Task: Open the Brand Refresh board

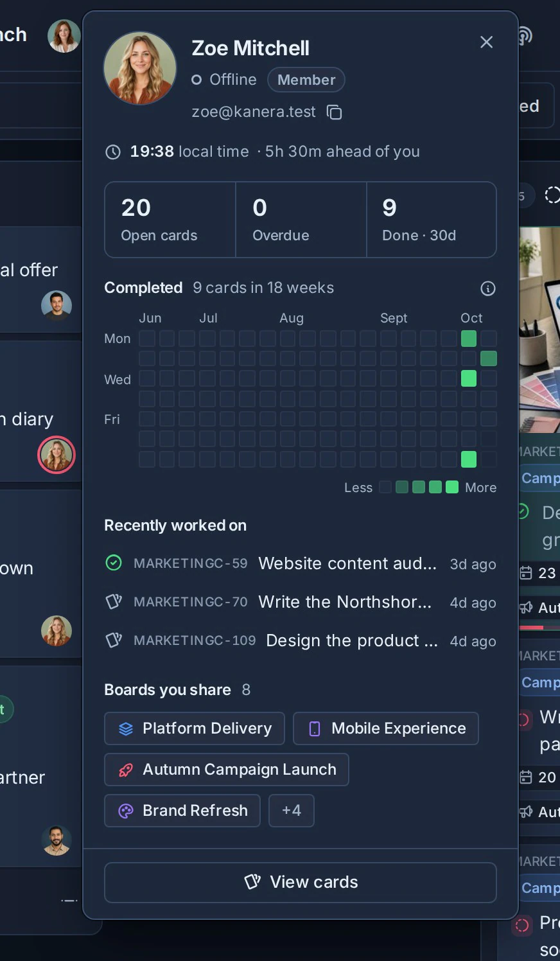Action: [182, 811]
